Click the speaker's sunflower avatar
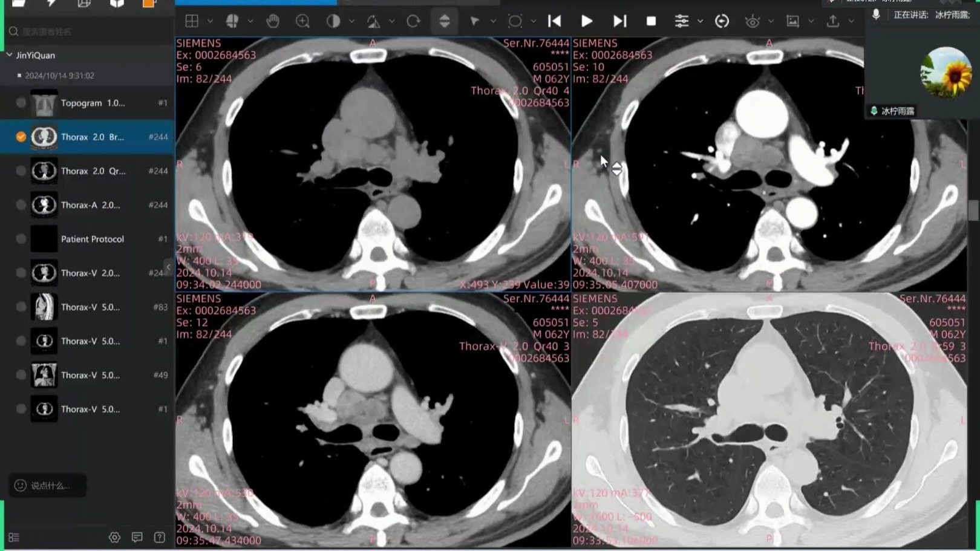 coord(946,73)
